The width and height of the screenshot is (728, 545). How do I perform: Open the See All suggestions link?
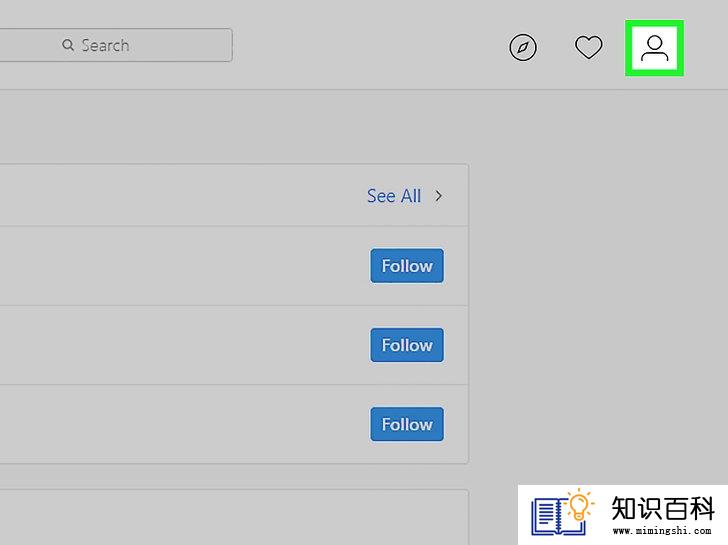(394, 196)
